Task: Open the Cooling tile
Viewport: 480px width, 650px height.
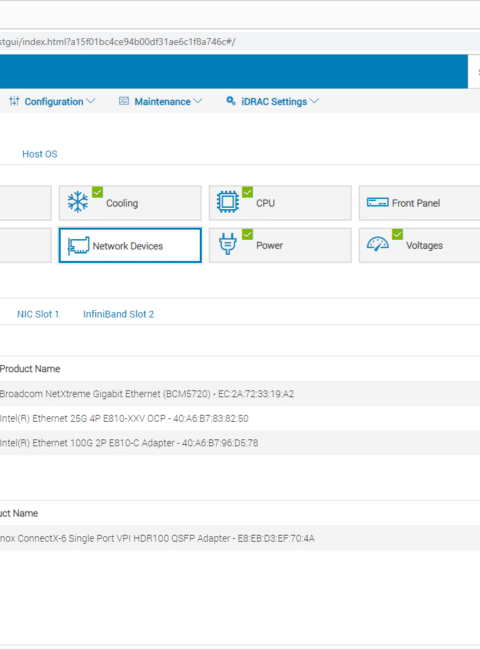Action: coord(130,203)
